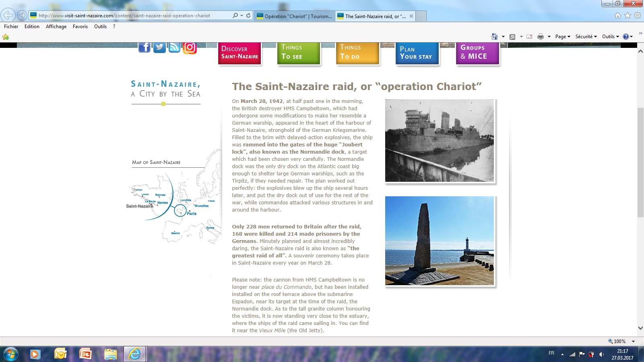The width and height of the screenshot is (644, 362).
Task: Open the Windows Start button
Action: (x=11, y=354)
